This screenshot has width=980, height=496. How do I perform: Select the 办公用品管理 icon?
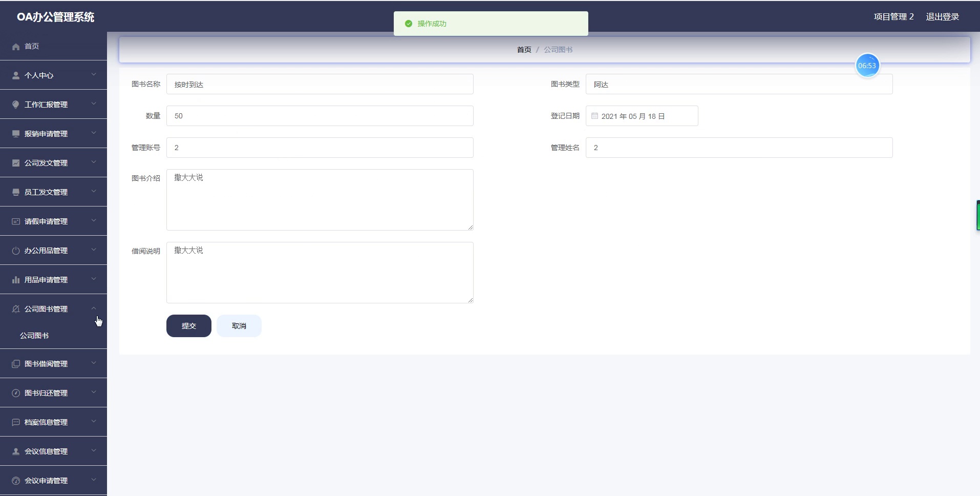tap(15, 250)
